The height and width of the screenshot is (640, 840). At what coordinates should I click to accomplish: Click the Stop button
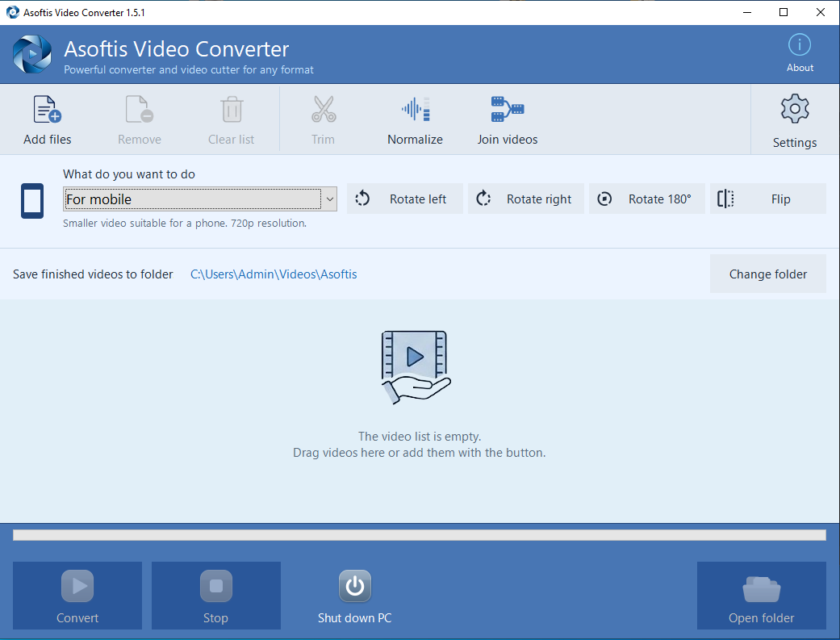(216, 596)
